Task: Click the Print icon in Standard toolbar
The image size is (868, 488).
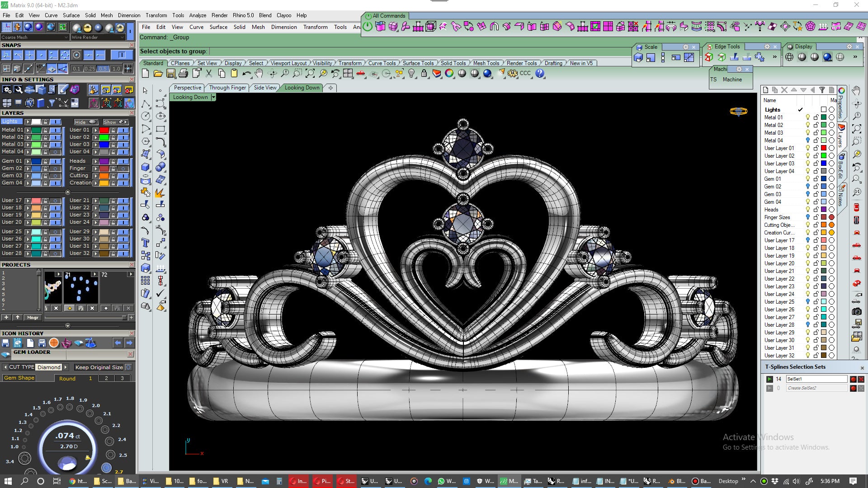Action: [x=183, y=73]
